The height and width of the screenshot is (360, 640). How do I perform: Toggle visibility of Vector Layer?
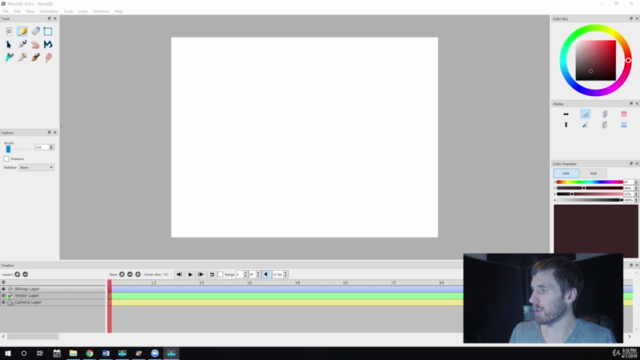tap(4, 296)
